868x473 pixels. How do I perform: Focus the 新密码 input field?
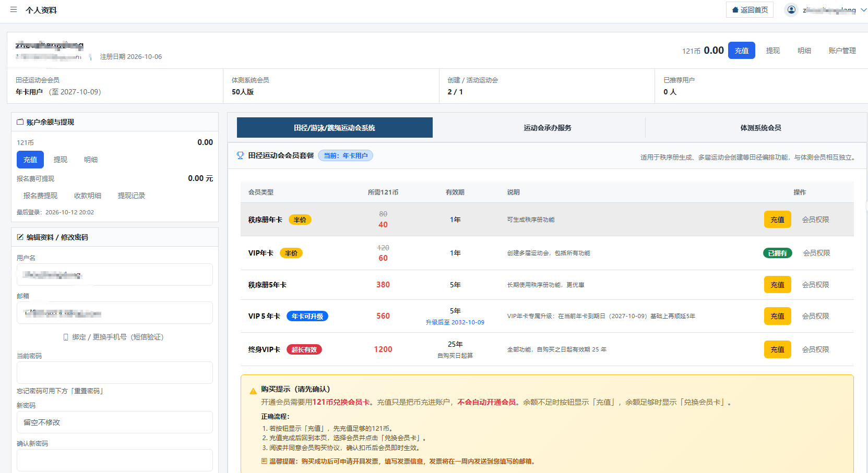click(x=115, y=422)
